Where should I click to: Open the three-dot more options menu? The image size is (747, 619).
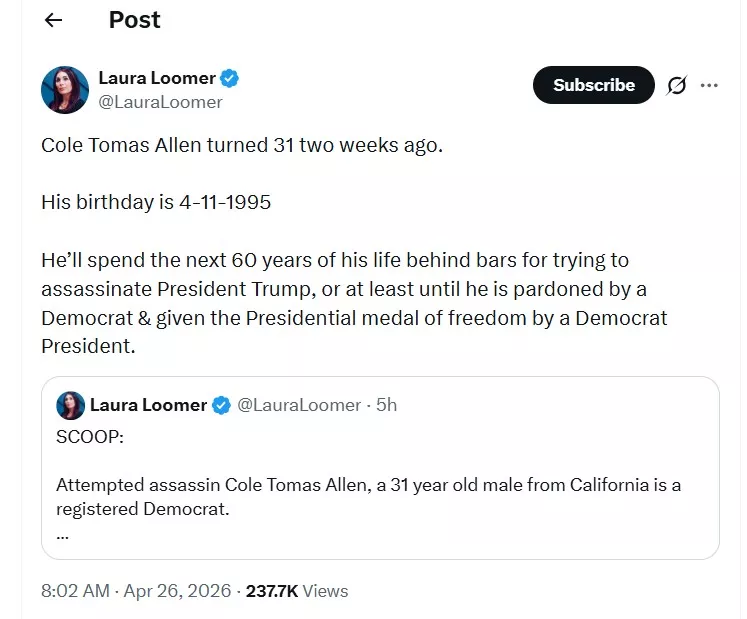pyautogui.click(x=710, y=86)
